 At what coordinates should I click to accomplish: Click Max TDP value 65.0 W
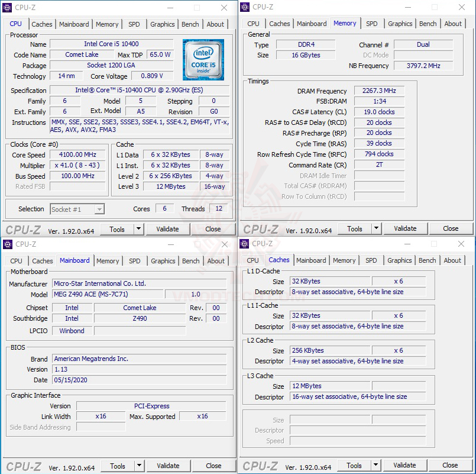(x=160, y=54)
